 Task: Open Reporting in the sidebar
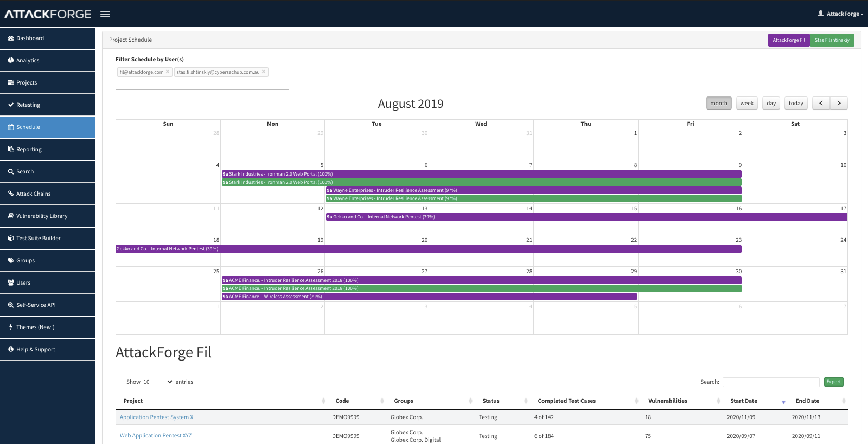click(x=48, y=149)
